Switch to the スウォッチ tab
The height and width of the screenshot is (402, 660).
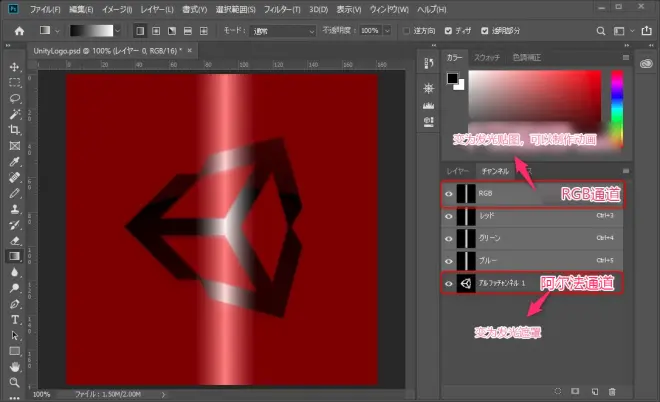(x=487, y=58)
